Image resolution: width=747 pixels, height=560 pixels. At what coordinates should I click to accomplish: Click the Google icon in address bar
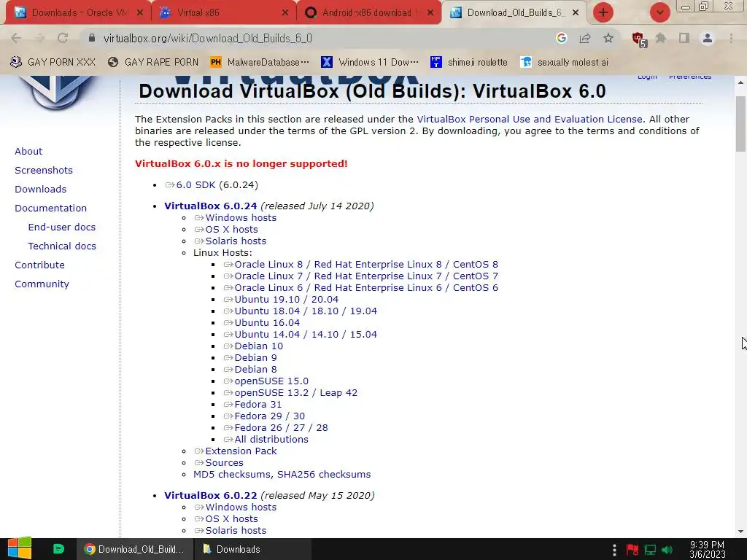pyautogui.click(x=561, y=38)
